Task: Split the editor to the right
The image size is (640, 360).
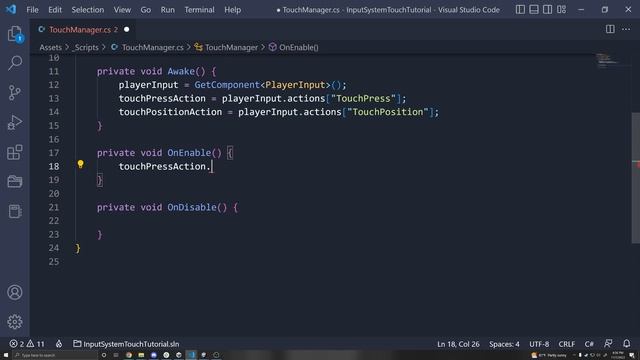Action: (x=610, y=29)
